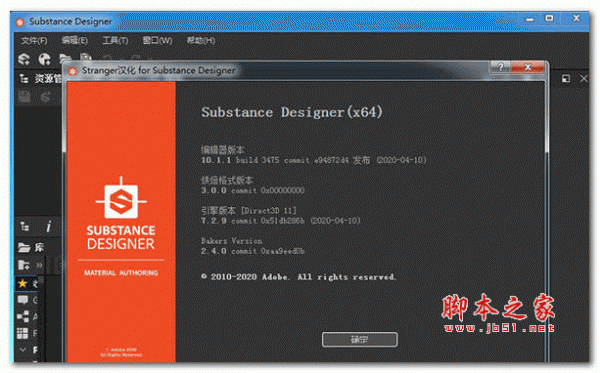Click the new Substance package icon
Screen dimensions: 600x373
[x=24, y=59]
